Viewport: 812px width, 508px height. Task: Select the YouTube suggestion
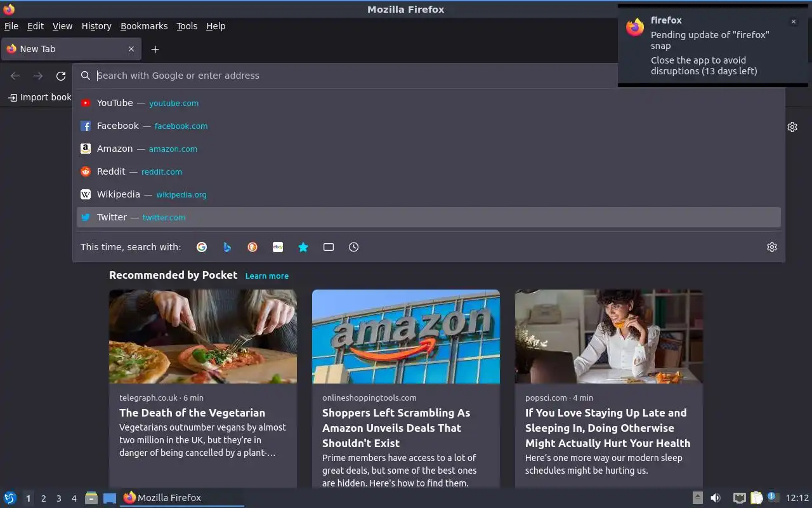[x=429, y=103]
